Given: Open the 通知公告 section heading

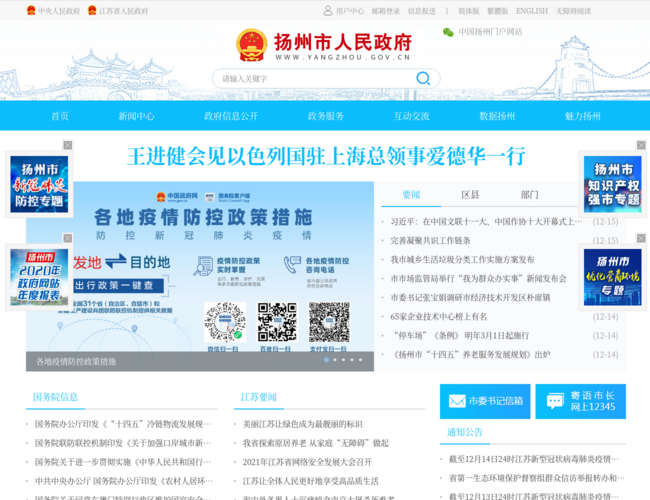Looking at the screenshot, I should 465,432.
